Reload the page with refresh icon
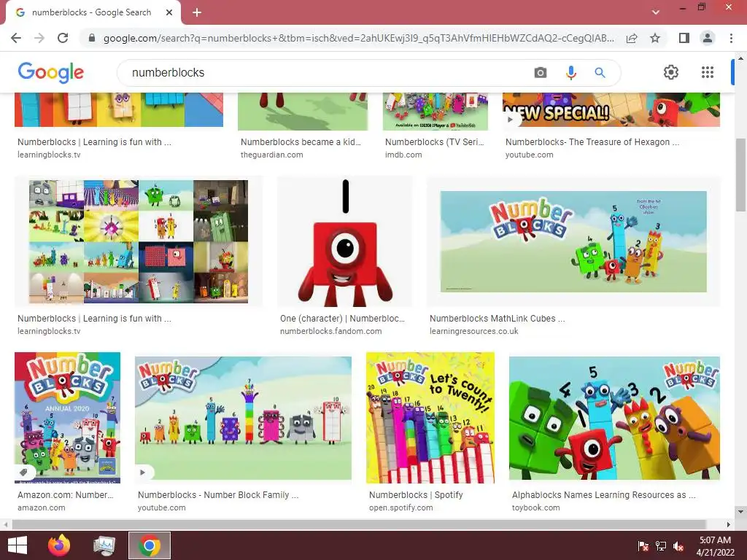The height and width of the screenshot is (560, 747). click(63, 38)
